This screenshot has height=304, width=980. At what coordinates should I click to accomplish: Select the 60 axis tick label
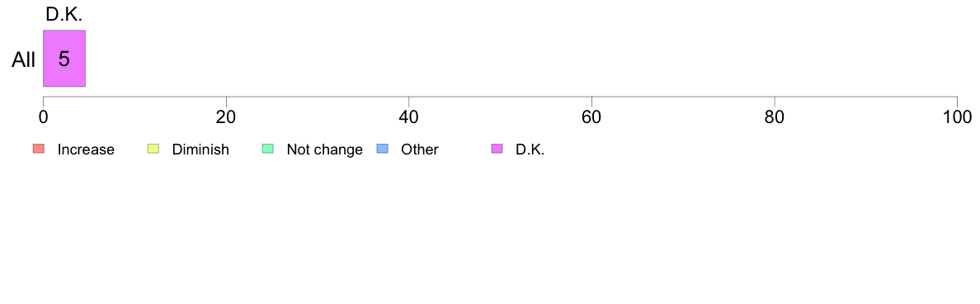coord(591,117)
